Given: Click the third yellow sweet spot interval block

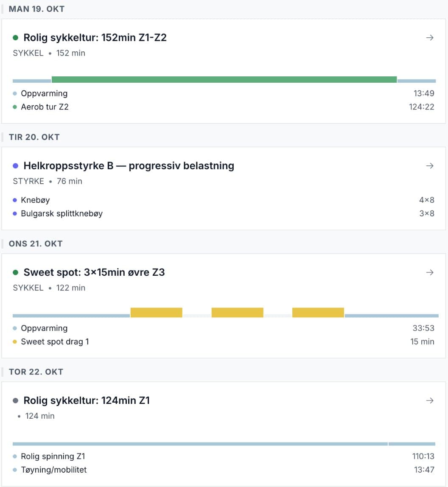Looking at the screenshot, I should [318, 313].
